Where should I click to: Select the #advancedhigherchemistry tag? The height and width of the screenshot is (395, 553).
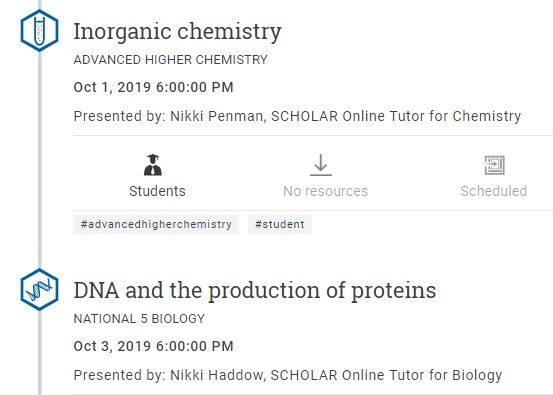(x=156, y=224)
